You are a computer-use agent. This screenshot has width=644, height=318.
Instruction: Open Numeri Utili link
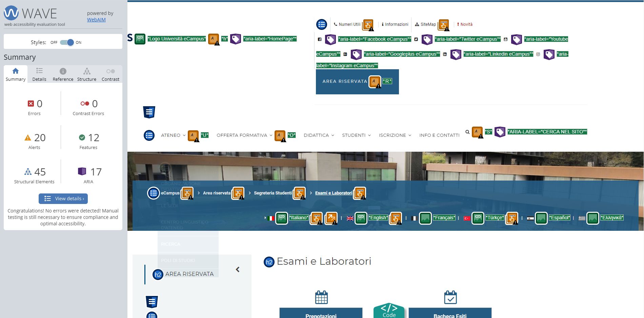347,24
